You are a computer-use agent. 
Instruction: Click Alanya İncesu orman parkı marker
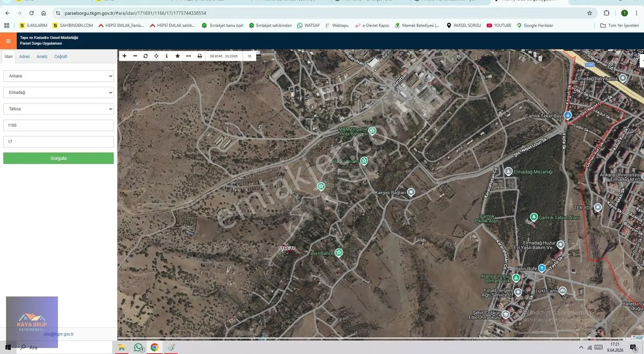tap(516, 278)
